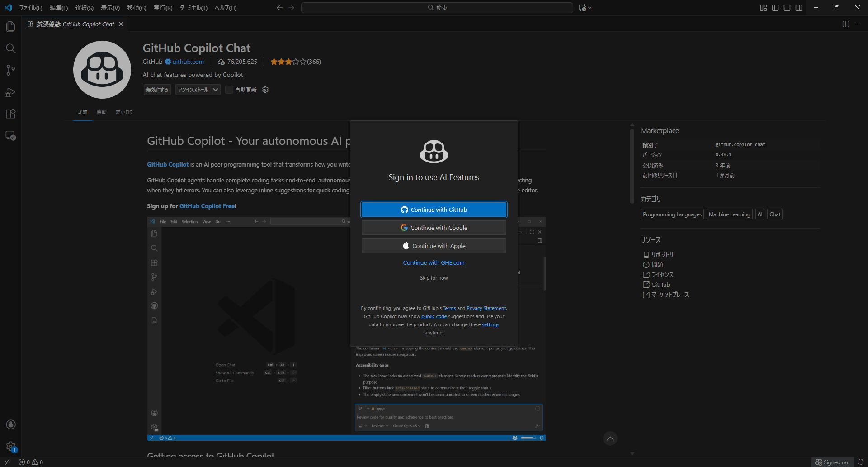Click the command center search field
The image size is (868, 467).
coord(437,8)
